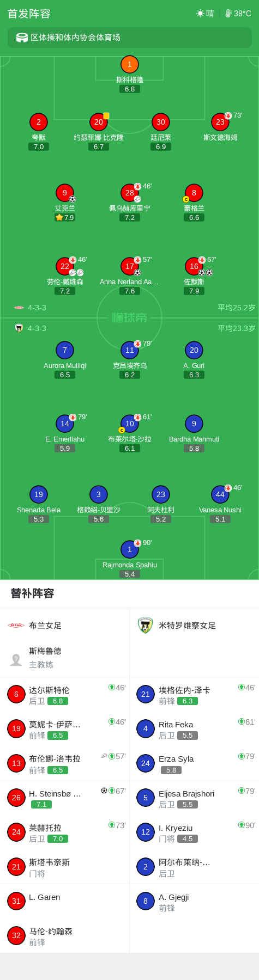Tap the venue name 区体操和体内协会体育场
259x980 pixels.
pos(75,38)
